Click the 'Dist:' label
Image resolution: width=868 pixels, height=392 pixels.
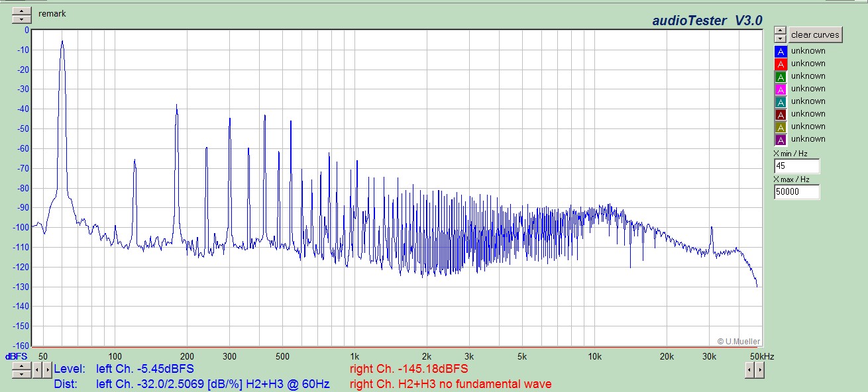click(x=66, y=384)
